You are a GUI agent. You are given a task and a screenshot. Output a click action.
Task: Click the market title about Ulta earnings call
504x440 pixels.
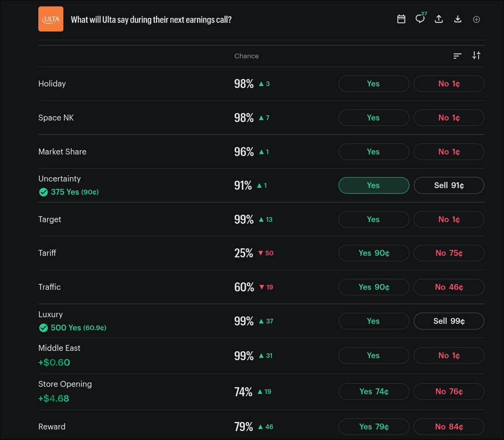(x=151, y=20)
